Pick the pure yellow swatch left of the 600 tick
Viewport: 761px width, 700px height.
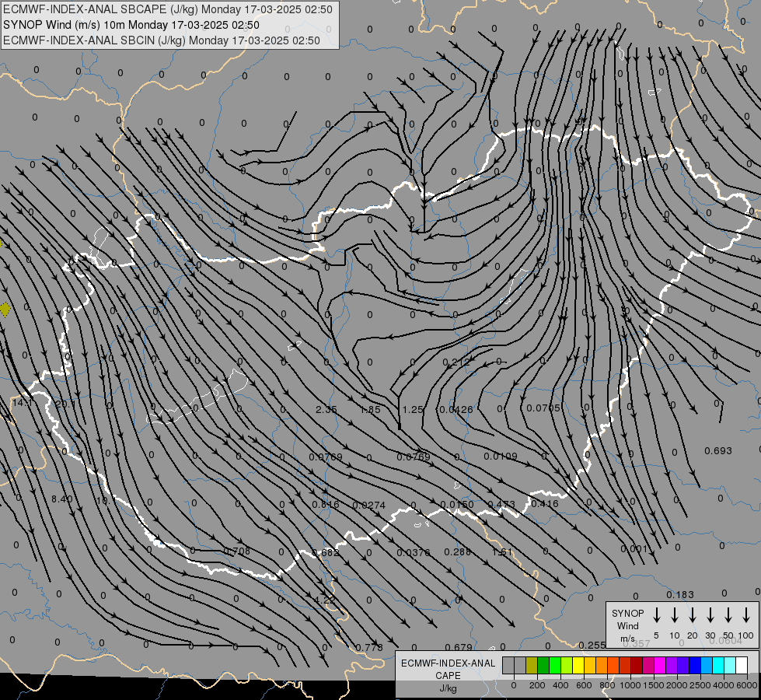coord(578,665)
